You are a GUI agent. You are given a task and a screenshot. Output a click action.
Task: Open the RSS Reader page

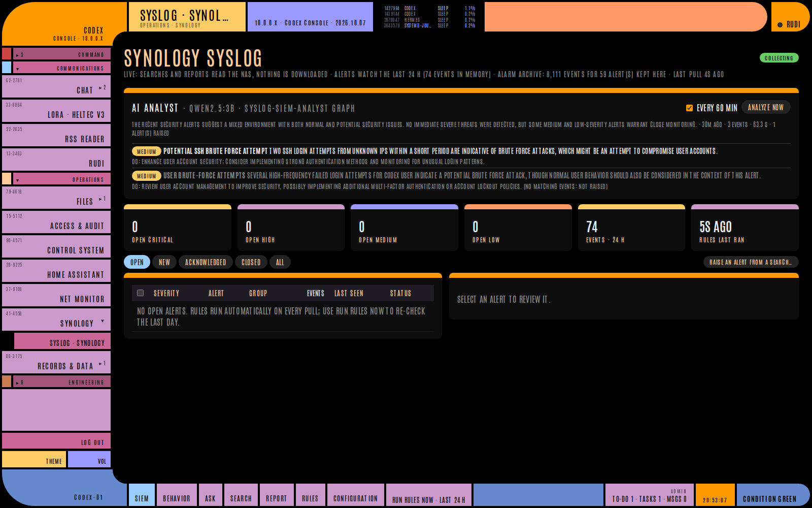tap(56, 135)
